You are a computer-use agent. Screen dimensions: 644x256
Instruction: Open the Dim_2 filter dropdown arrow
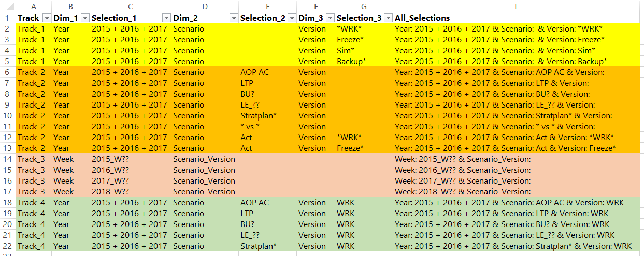click(234, 18)
